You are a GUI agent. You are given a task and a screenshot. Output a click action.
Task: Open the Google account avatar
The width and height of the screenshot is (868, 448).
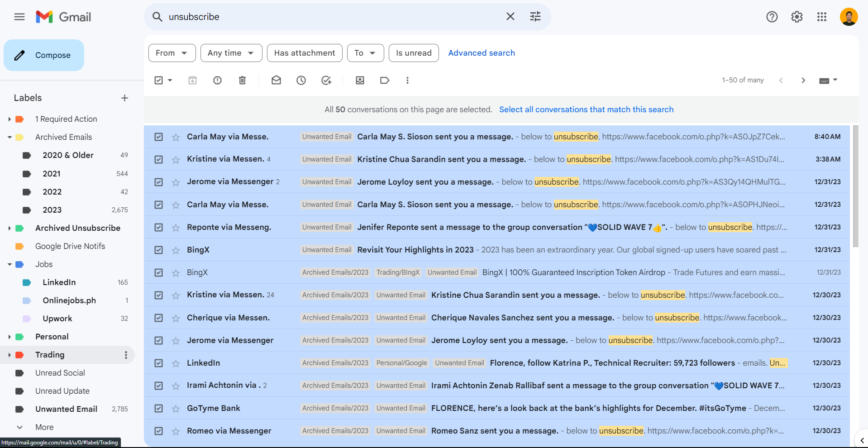coord(849,17)
